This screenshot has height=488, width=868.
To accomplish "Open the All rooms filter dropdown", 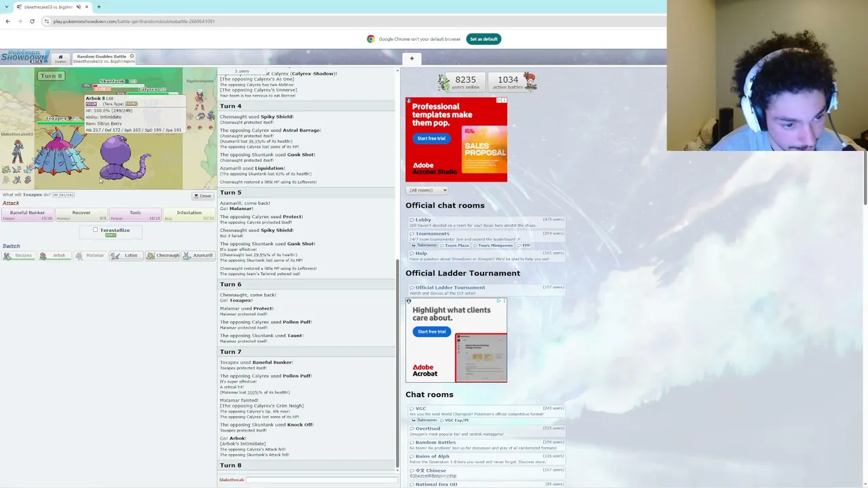I will tap(427, 190).
